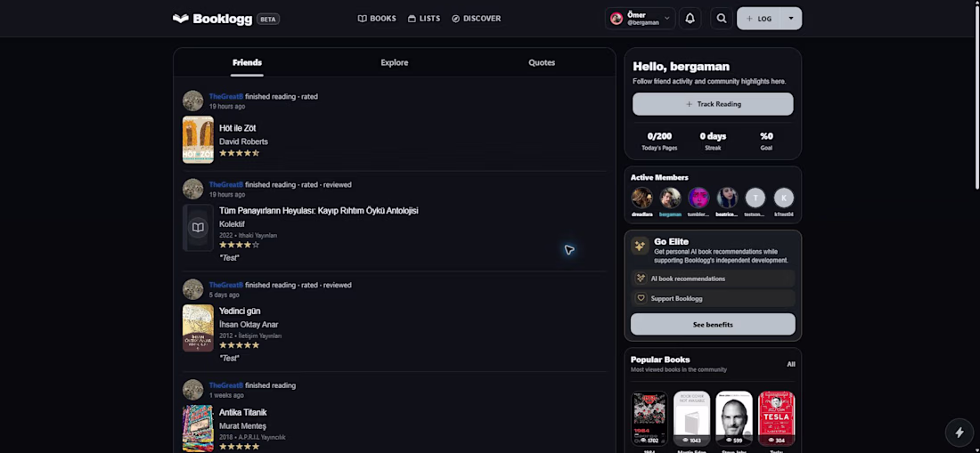Click the author Murat Menteş
The image size is (980, 453).
coord(242,426)
